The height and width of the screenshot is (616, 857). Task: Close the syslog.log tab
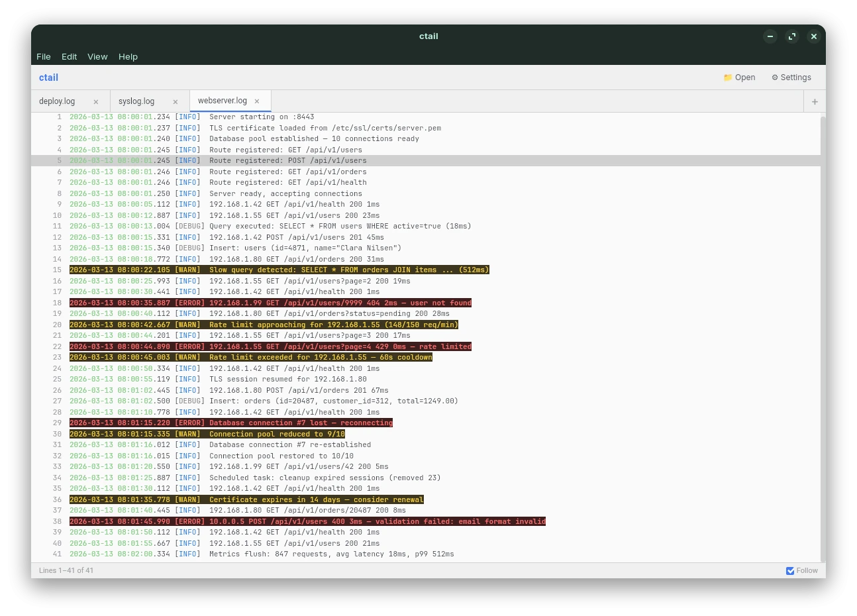176,102
